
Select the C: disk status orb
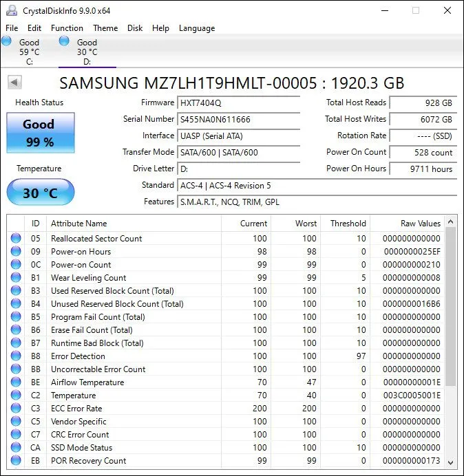point(6,41)
